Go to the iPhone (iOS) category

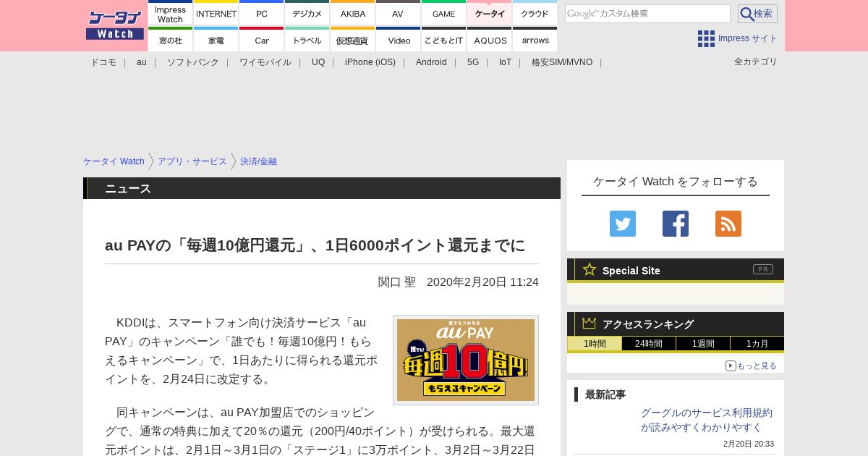tap(370, 62)
